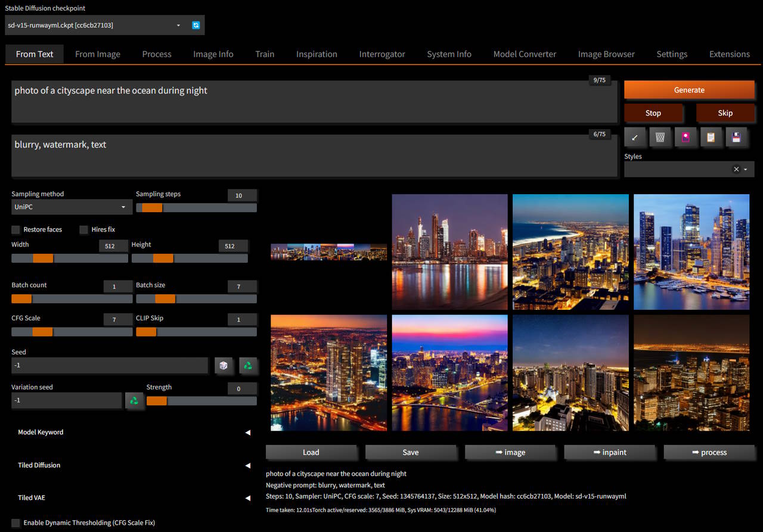Image resolution: width=763 pixels, height=532 pixels.
Task: Click the Seed input field
Action: [110, 365]
